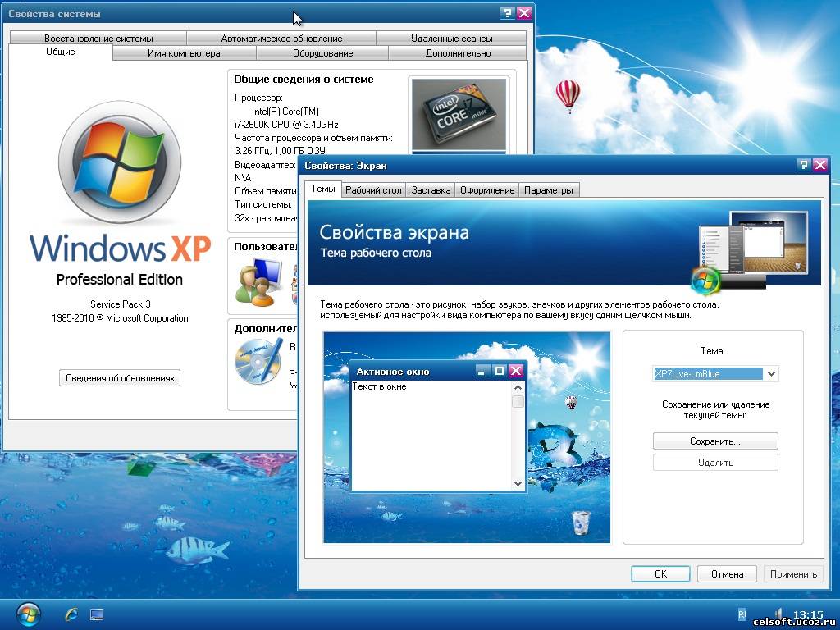The image size is (840, 630).
Task: Click the monitor artwork in the display banner
Action: (x=751, y=251)
